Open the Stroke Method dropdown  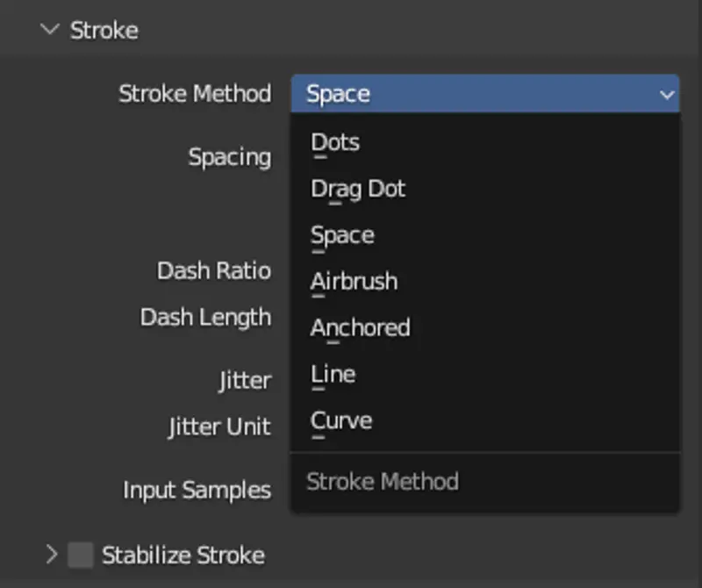[483, 94]
